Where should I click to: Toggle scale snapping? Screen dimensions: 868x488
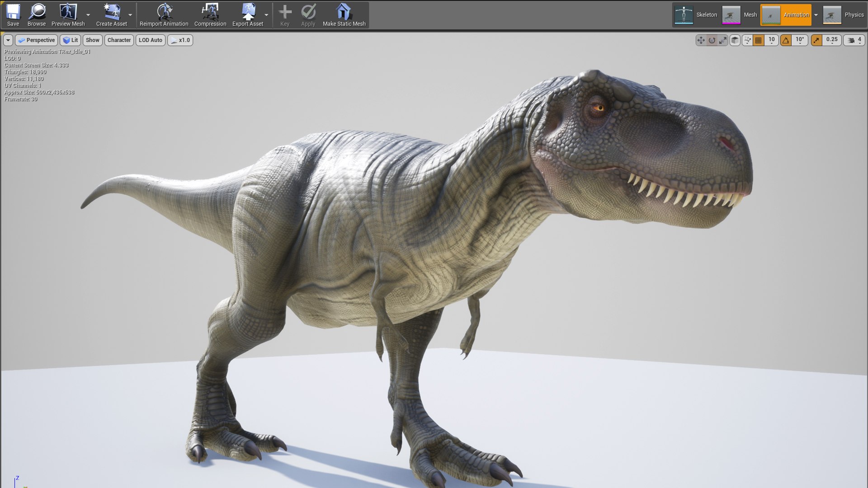(x=816, y=40)
